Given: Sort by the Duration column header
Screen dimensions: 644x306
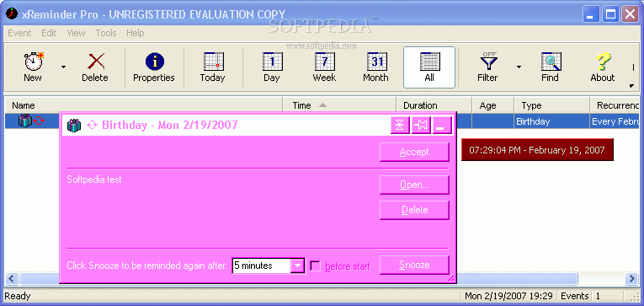Looking at the screenshot, I should pyautogui.click(x=434, y=105).
